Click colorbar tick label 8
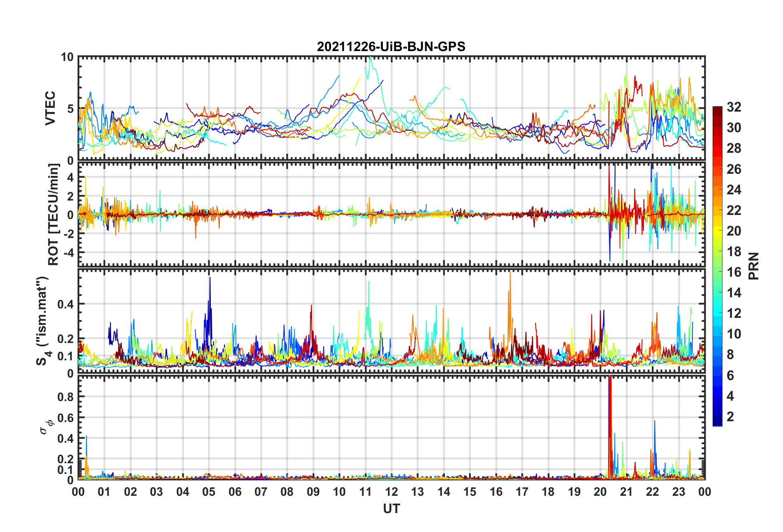The width and height of the screenshot is (783, 532). point(730,355)
